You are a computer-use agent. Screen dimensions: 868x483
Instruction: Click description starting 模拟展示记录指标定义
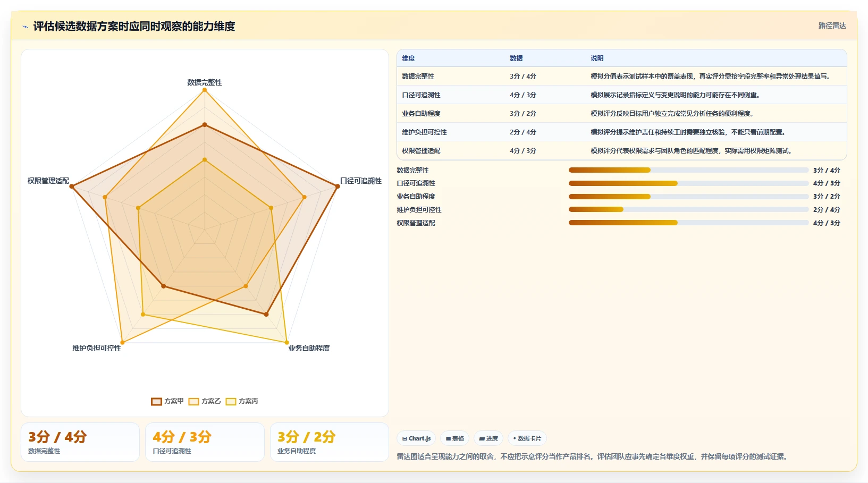[675, 95]
